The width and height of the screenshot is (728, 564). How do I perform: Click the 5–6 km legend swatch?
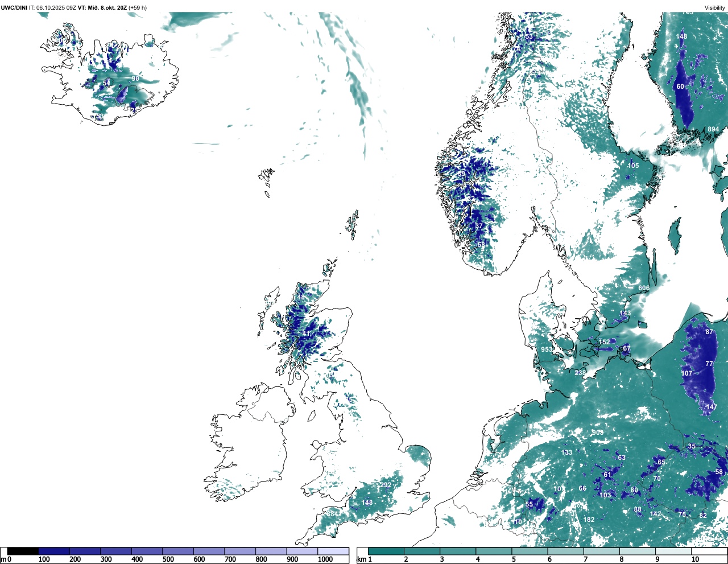tap(530, 551)
